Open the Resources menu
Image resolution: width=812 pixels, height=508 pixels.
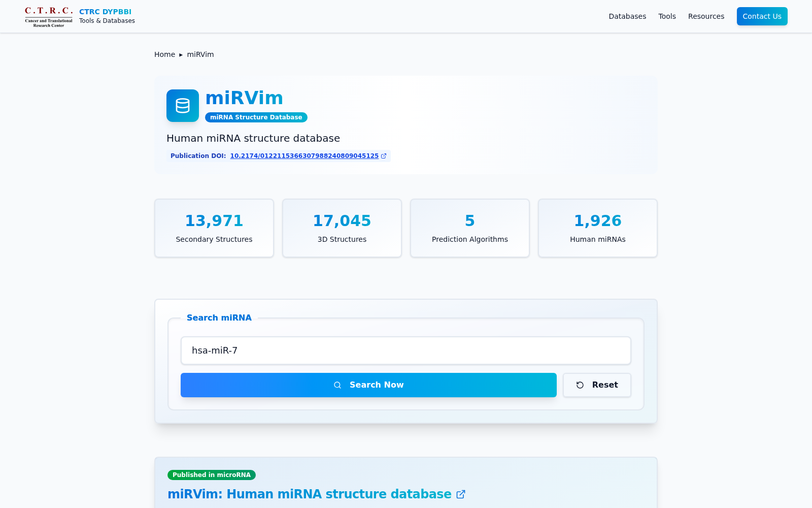point(706,16)
